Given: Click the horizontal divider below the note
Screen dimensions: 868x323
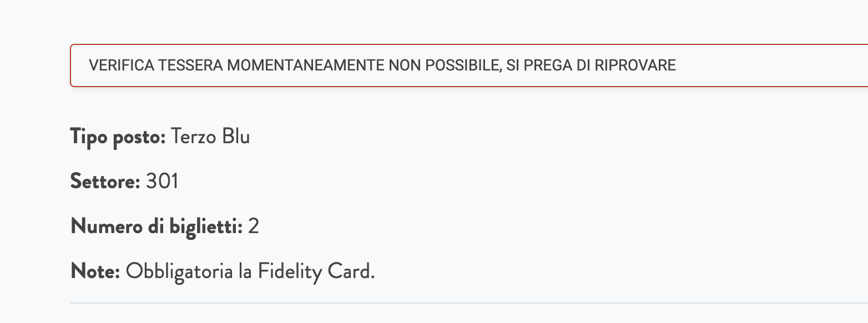Looking at the screenshot, I should 469,303.
